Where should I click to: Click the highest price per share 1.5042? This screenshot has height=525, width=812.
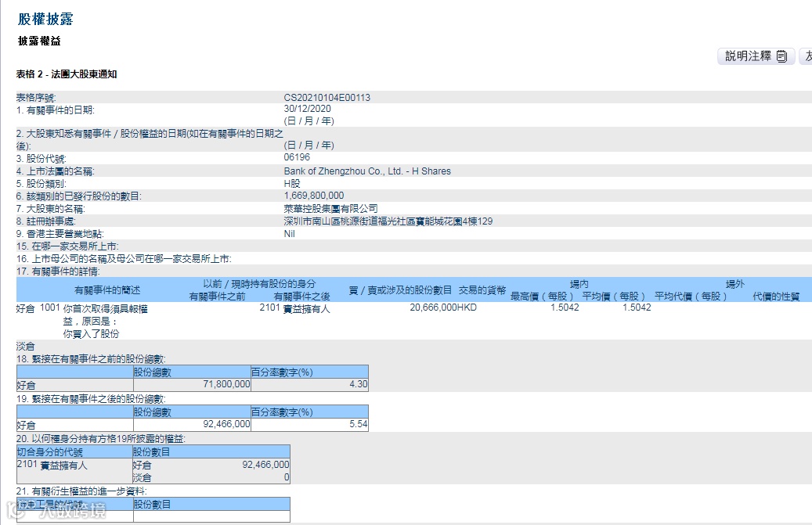click(565, 307)
